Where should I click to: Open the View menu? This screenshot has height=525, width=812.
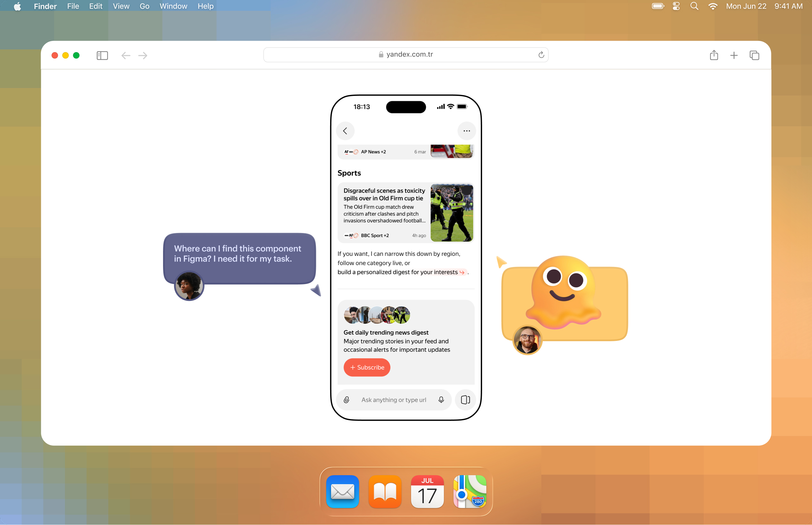pos(121,6)
